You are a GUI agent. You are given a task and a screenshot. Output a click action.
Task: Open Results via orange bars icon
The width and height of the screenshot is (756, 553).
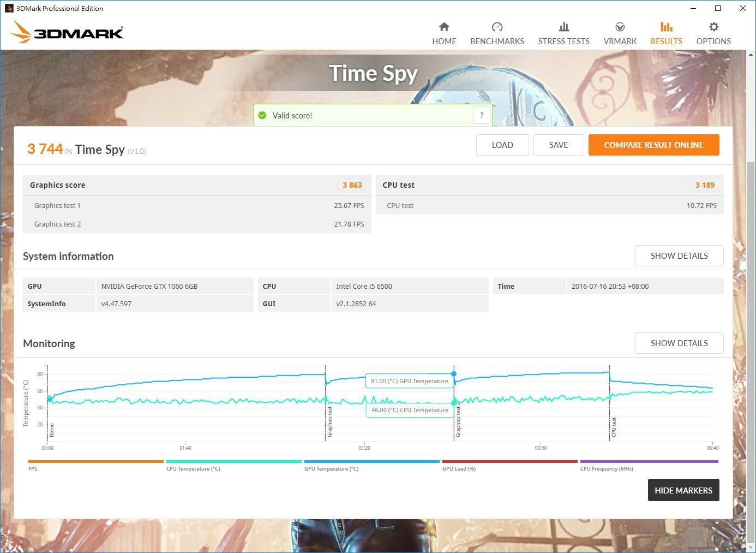click(666, 27)
